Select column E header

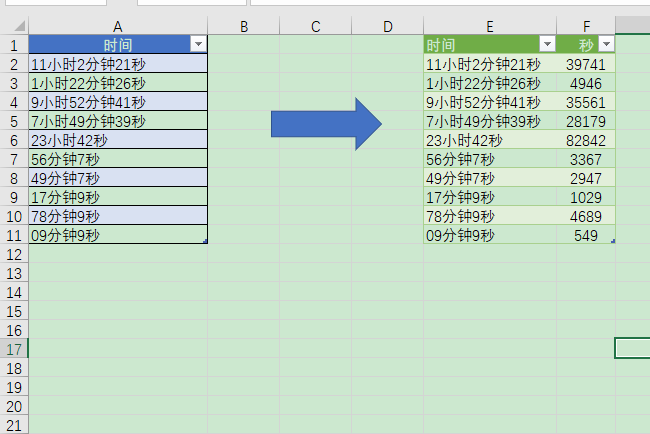490,27
